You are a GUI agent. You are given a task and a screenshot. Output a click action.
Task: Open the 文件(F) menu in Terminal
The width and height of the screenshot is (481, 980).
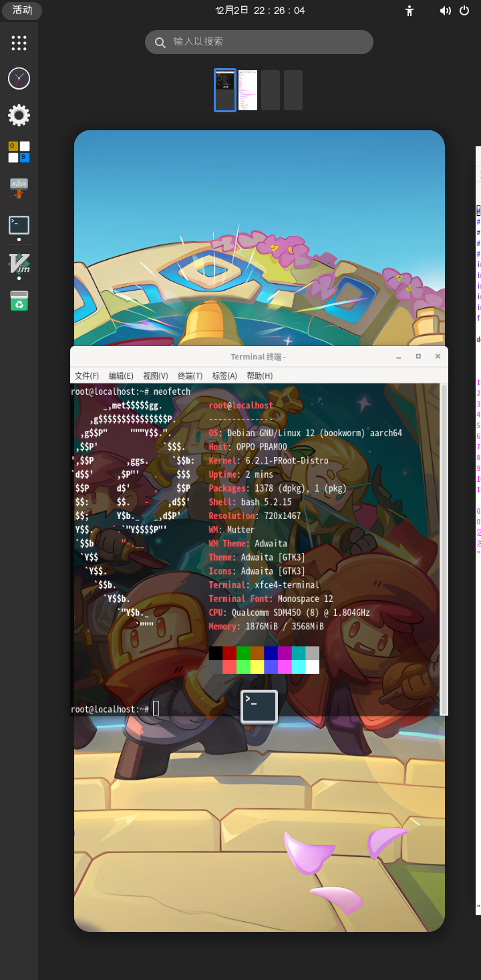click(x=87, y=376)
